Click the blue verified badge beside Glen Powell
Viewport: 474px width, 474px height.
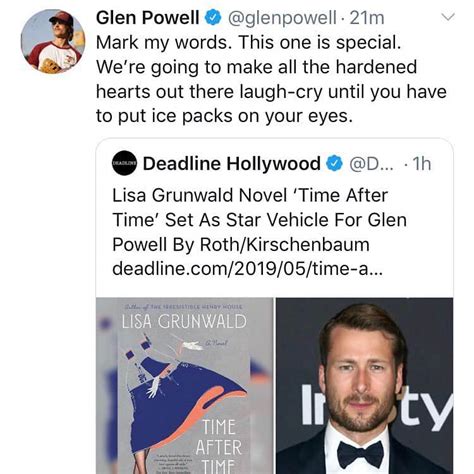tap(213, 18)
